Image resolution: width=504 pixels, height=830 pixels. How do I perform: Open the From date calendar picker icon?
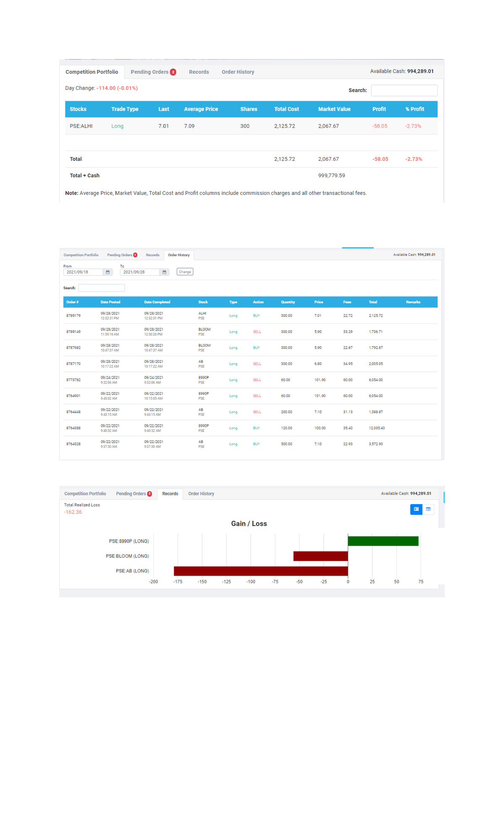point(108,272)
